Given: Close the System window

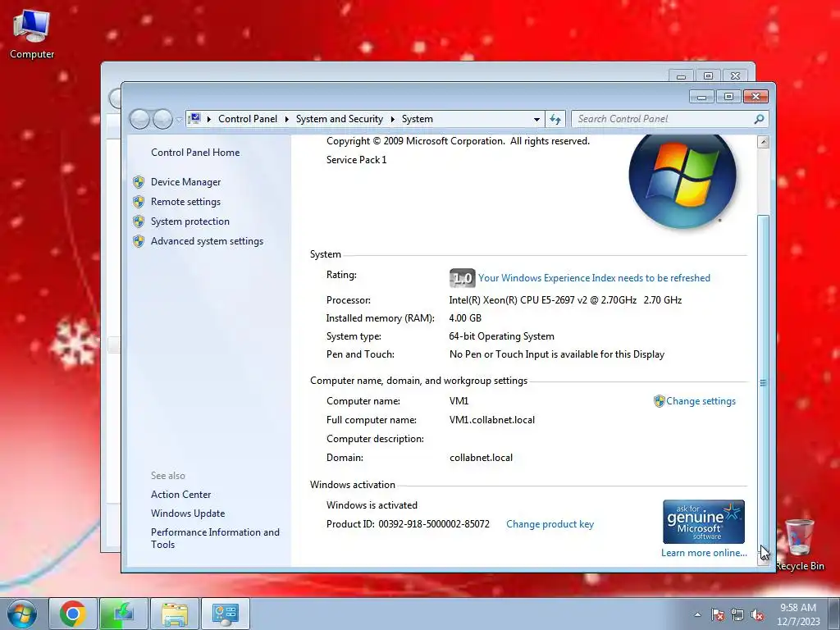Looking at the screenshot, I should tap(756, 97).
